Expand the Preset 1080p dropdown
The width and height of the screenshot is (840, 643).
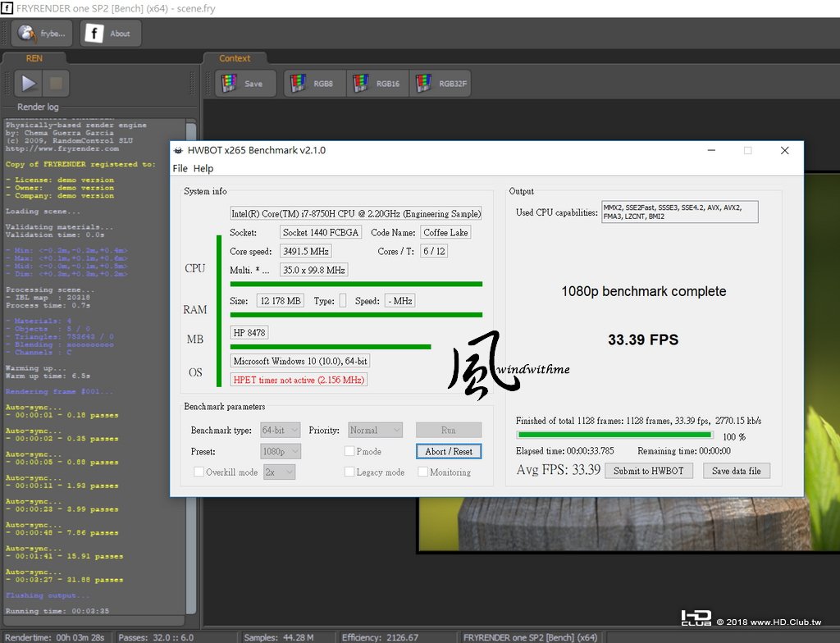[x=281, y=452]
